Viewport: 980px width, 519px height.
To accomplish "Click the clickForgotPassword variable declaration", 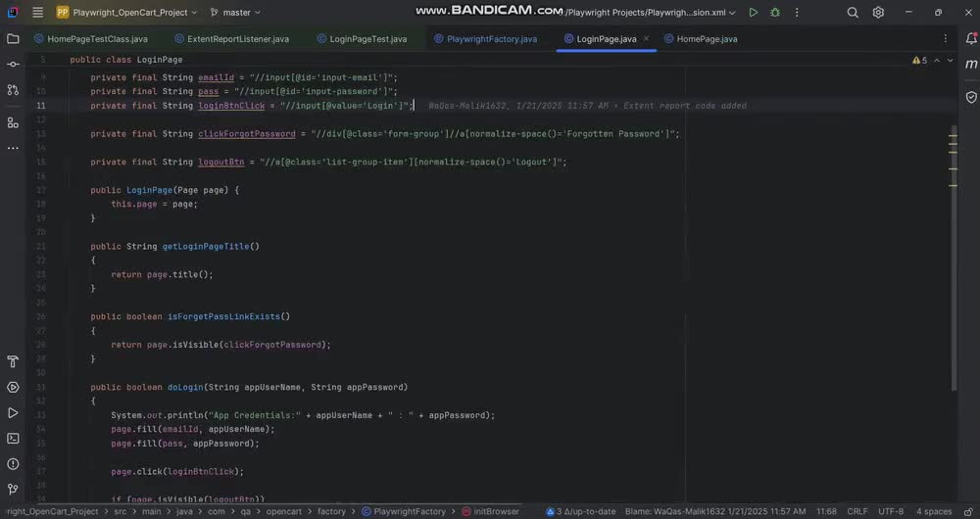I will 247,133.
